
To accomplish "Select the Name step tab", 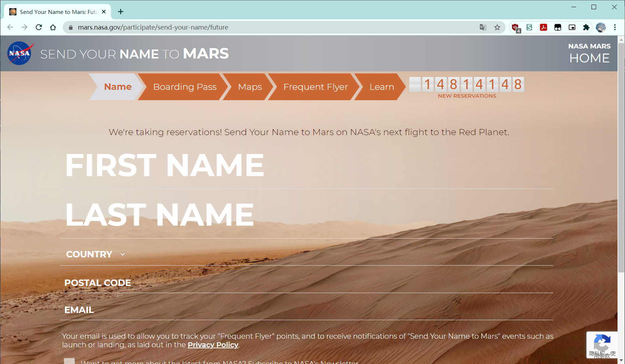I will [x=116, y=87].
